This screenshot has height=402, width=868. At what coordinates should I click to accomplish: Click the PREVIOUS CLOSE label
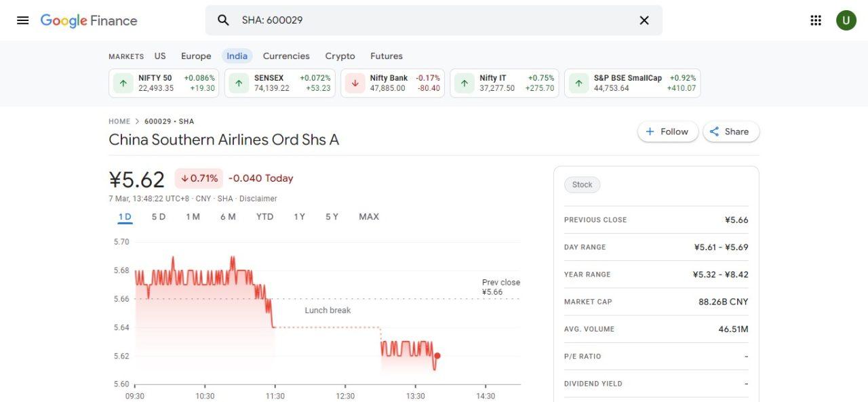595,220
